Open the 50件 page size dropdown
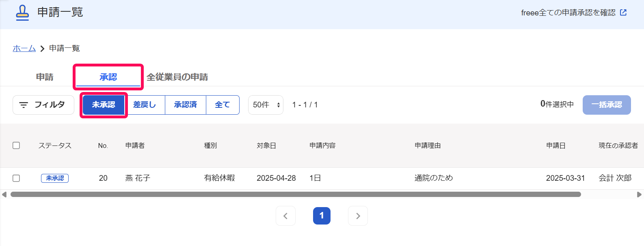The image size is (644, 246). pyautogui.click(x=266, y=105)
